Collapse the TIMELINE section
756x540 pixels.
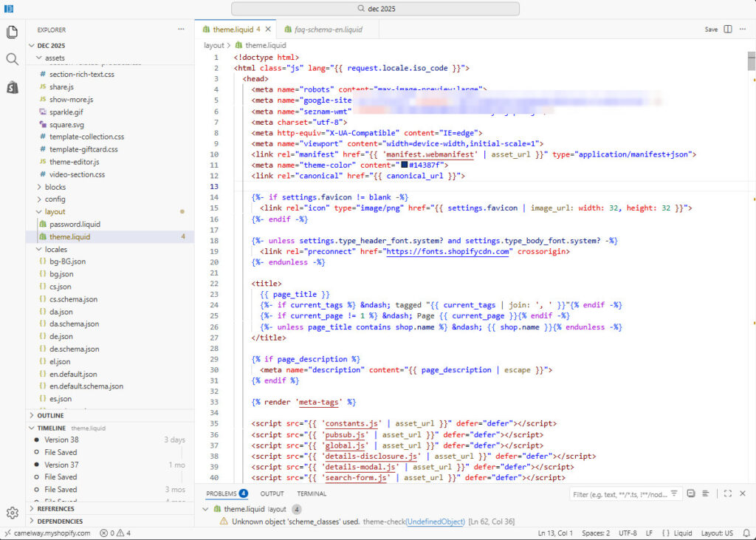51,428
